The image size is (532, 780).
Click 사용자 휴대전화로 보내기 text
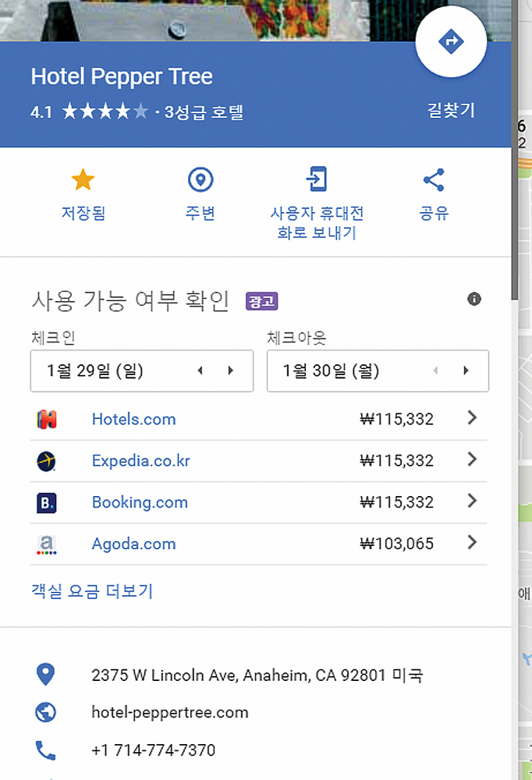(317, 223)
